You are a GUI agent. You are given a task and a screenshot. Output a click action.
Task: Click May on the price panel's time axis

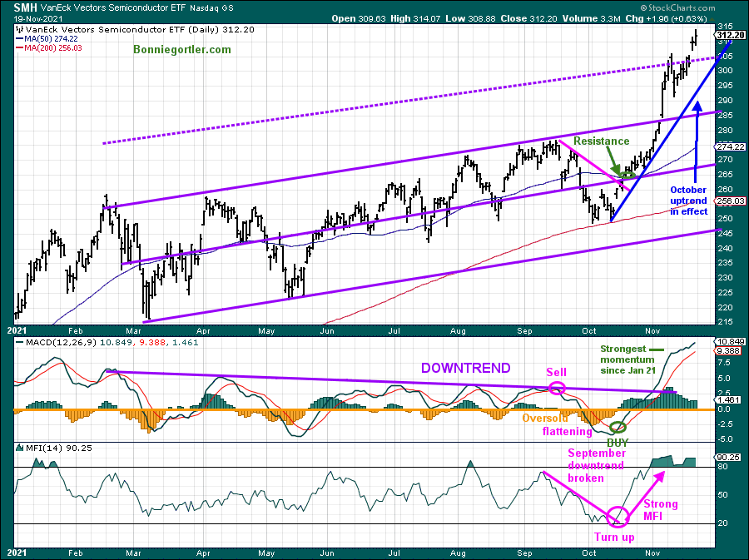(266, 331)
